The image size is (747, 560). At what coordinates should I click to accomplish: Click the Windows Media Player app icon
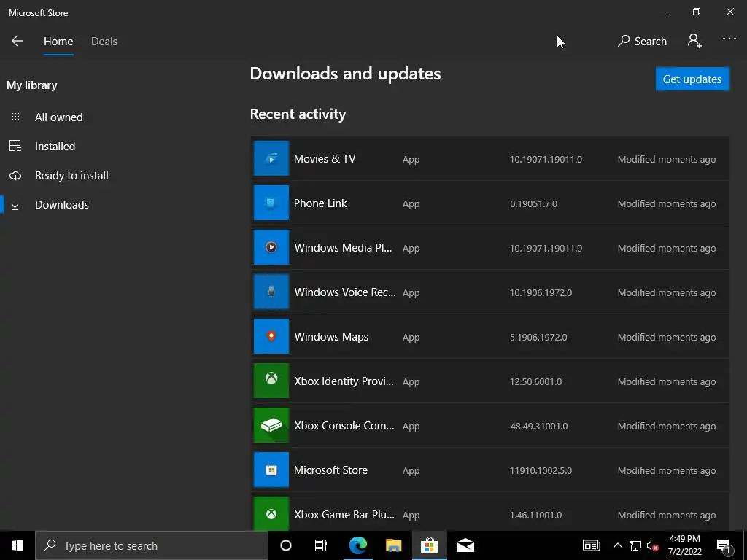click(x=271, y=247)
